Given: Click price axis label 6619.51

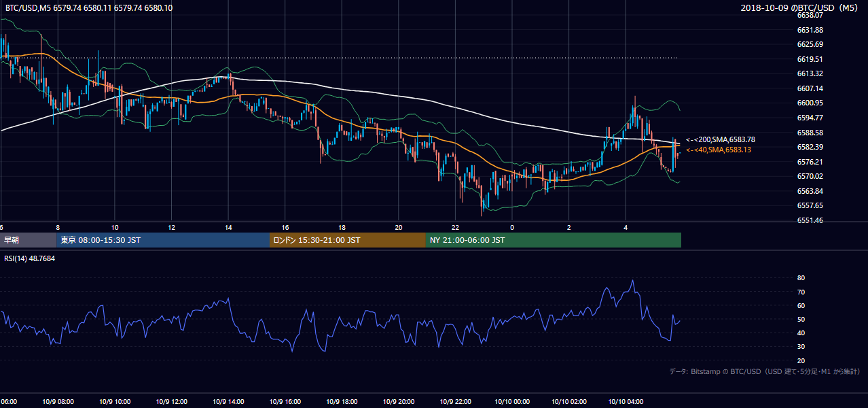Looking at the screenshot, I should point(810,59).
